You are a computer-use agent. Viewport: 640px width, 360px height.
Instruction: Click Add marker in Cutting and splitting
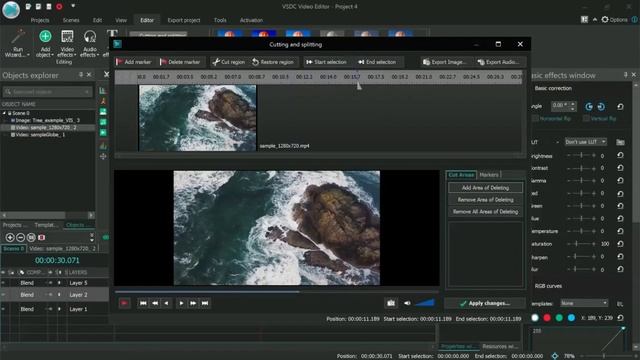[x=134, y=62]
